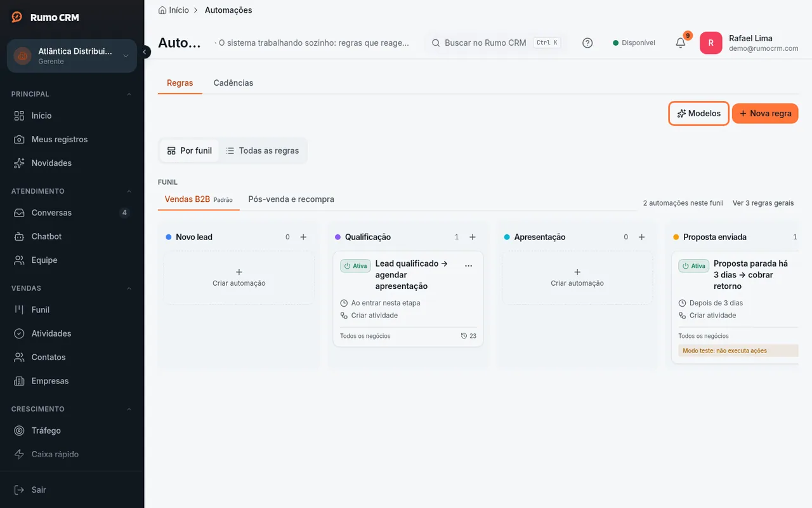Click the run history icon showing 23

click(469, 336)
